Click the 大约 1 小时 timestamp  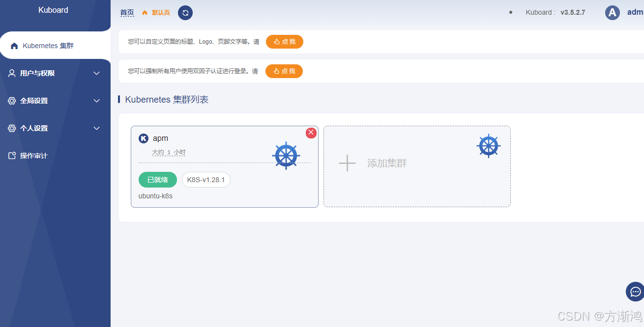(x=169, y=152)
